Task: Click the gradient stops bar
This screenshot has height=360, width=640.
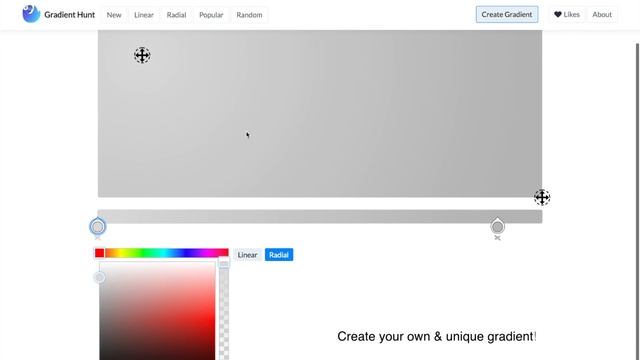Action: click(x=320, y=216)
